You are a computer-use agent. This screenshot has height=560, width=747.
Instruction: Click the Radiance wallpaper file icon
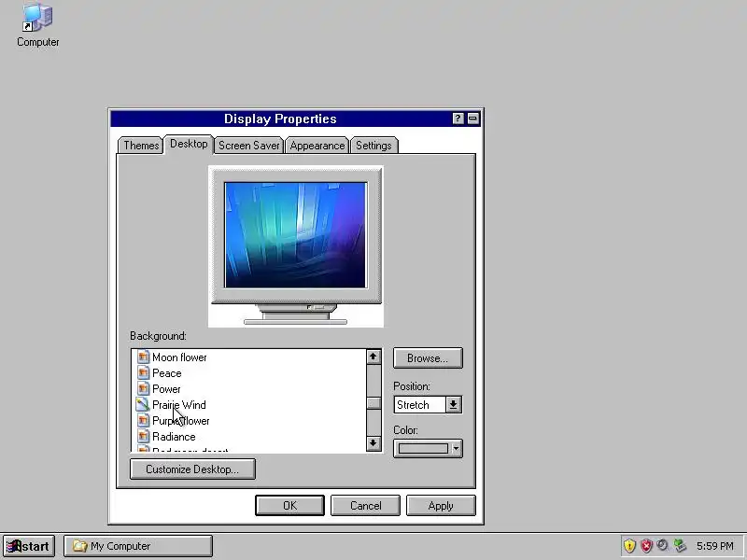pyautogui.click(x=143, y=437)
